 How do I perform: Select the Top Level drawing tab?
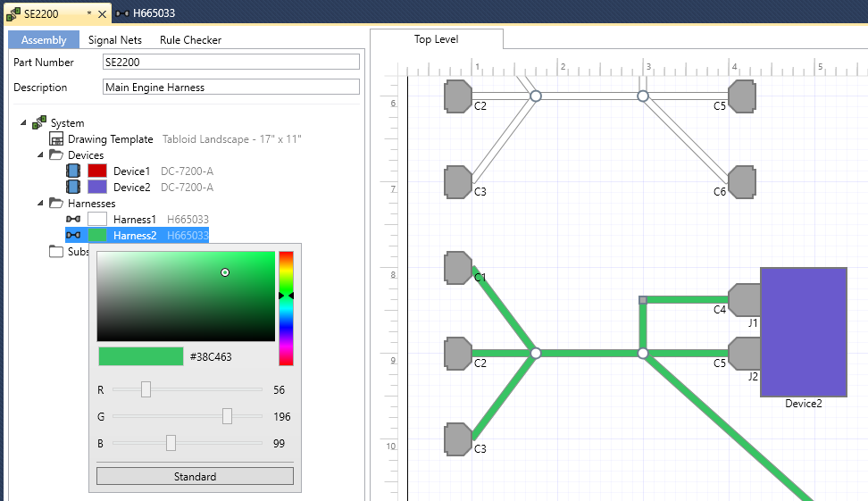tap(436, 39)
